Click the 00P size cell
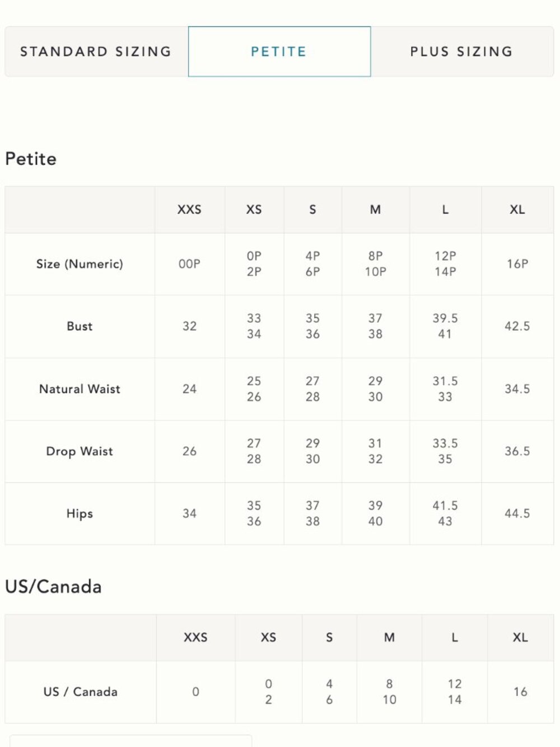 pos(189,264)
